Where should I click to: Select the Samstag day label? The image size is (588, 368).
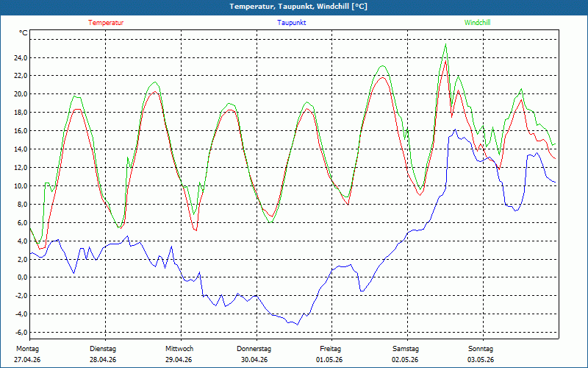[406, 349]
